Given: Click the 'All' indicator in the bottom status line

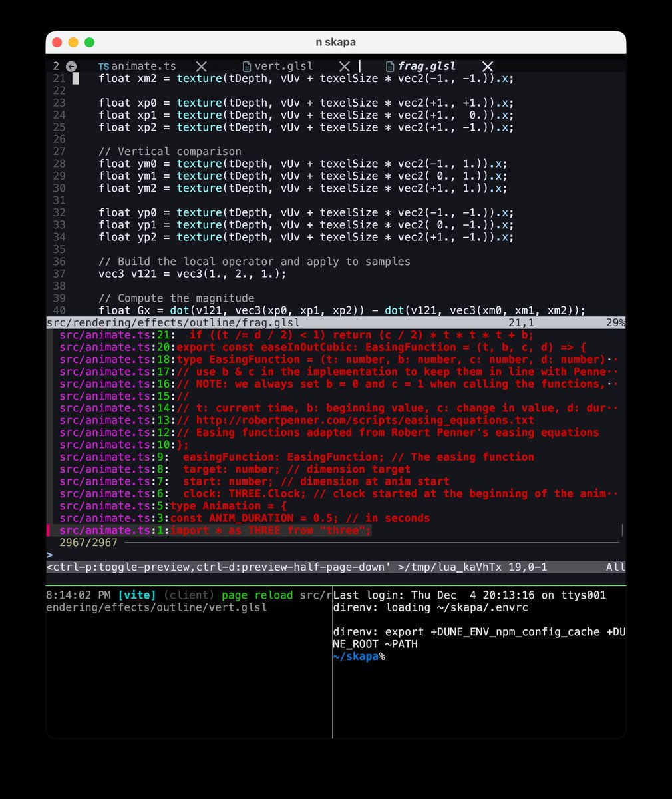Looking at the screenshot, I should point(616,567).
